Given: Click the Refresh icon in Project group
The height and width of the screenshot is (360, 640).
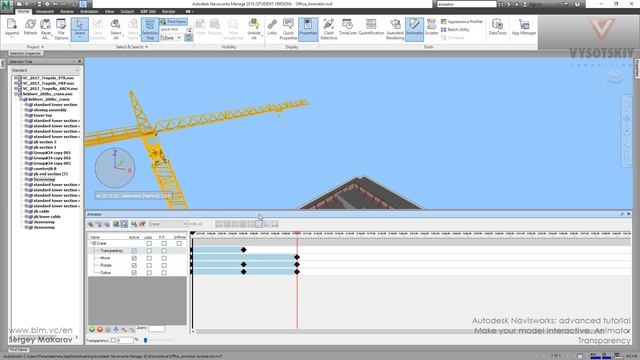Looking at the screenshot, I should (30, 28).
